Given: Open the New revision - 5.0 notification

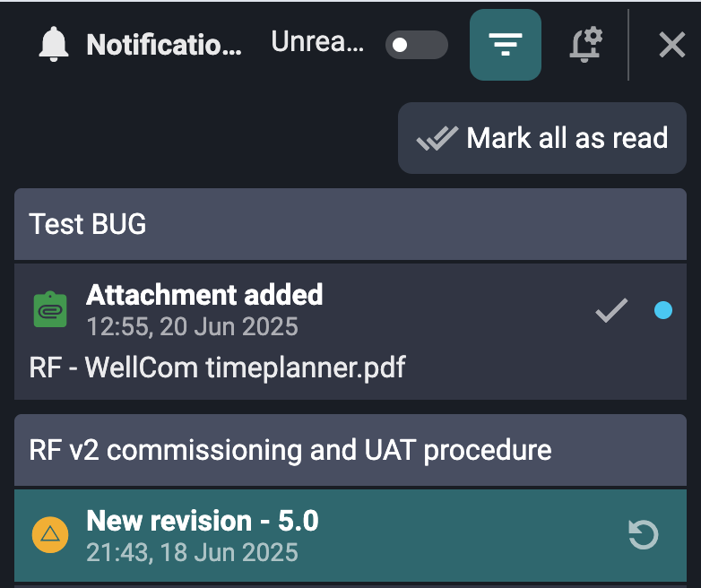Looking at the screenshot, I should click(203, 521).
